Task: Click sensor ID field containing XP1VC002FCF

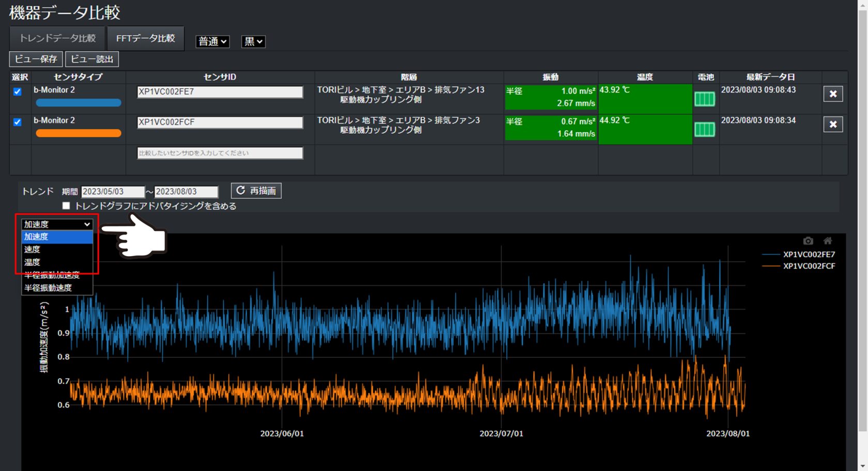Action: click(x=220, y=122)
